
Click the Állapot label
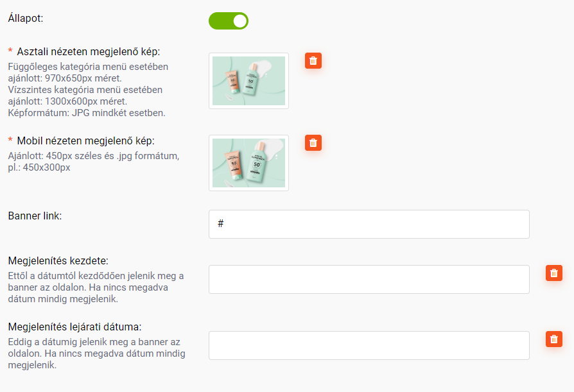point(26,18)
